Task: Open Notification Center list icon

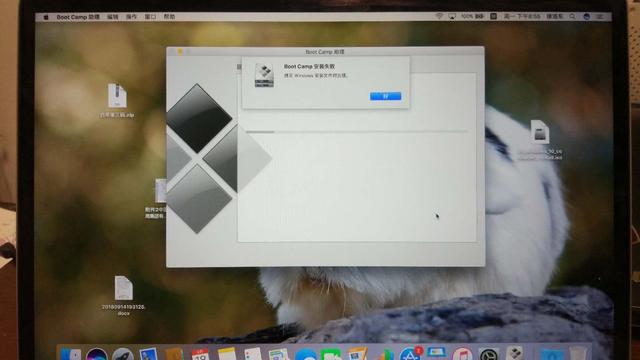Action: pyautogui.click(x=600, y=17)
